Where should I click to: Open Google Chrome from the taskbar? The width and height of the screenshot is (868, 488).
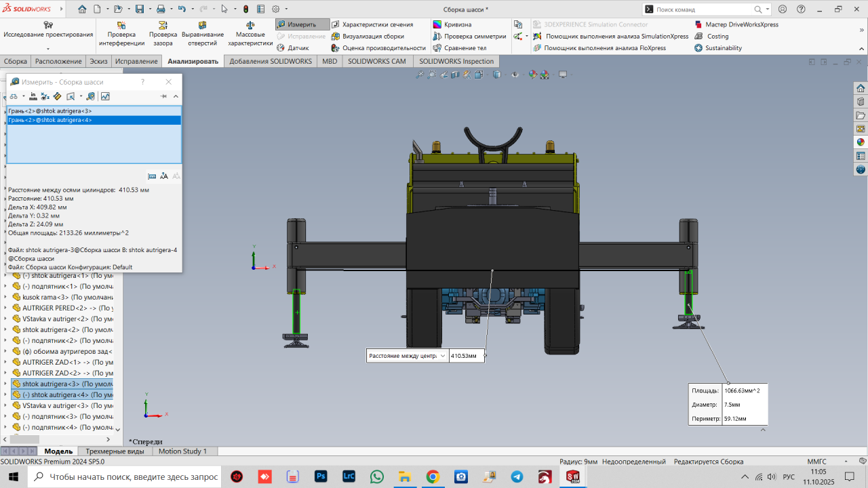pos(433,476)
